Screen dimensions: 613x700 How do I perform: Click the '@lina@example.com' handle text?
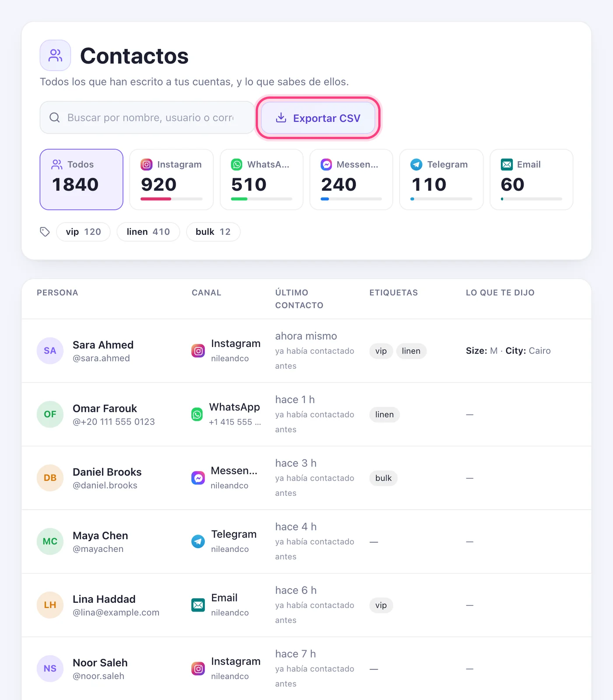click(x=116, y=612)
